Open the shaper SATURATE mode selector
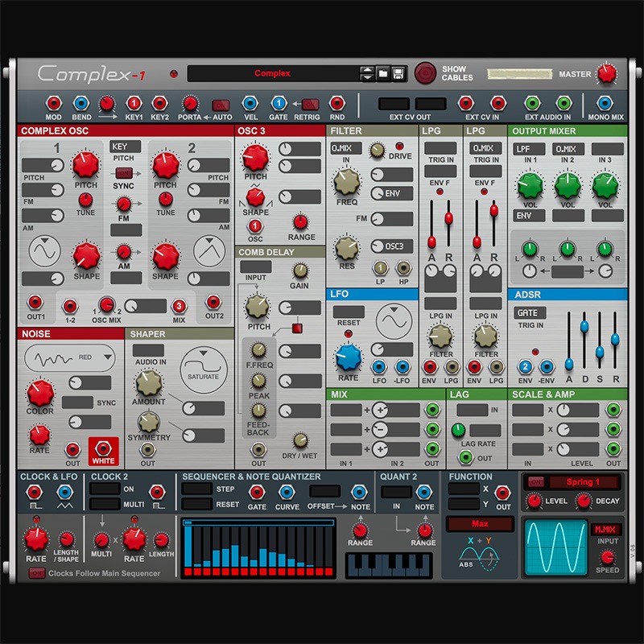644x644 pixels. [x=204, y=369]
